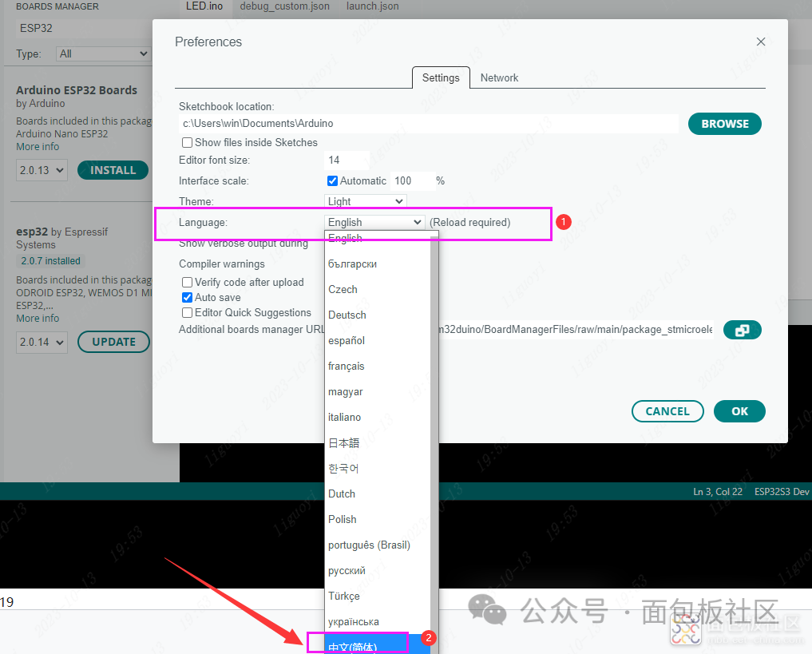This screenshot has width=812, height=654.
Task: Click INSTALL for Arduino ESP32 Boards
Action: pyautogui.click(x=113, y=170)
